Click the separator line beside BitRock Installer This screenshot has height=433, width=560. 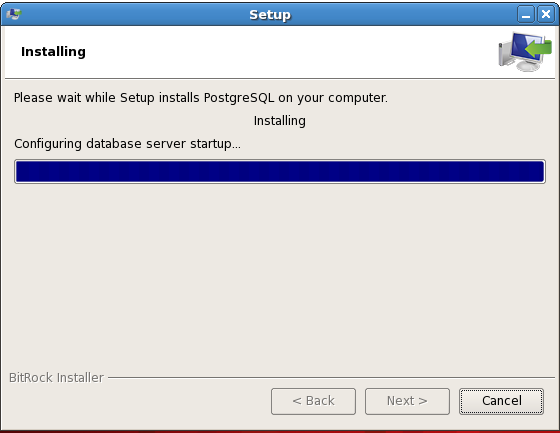(331, 377)
